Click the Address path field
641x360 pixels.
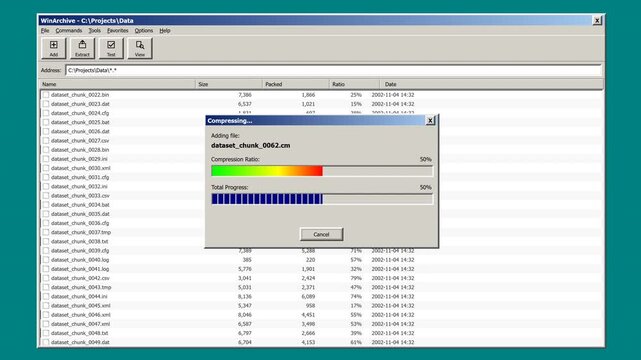pos(333,70)
